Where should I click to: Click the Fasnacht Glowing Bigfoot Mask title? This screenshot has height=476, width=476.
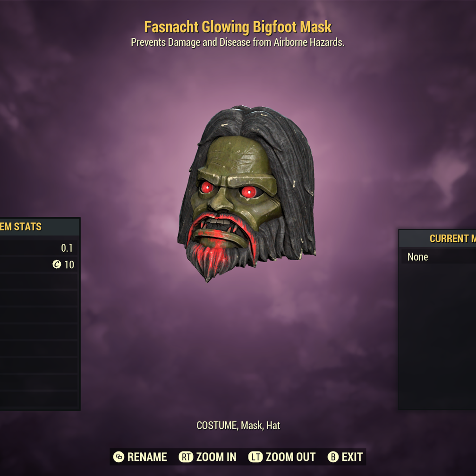click(x=238, y=27)
